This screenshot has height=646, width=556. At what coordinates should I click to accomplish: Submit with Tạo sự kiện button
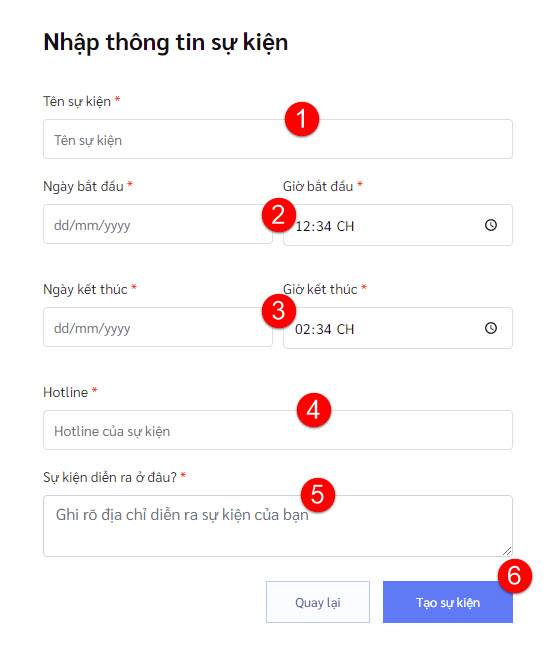click(x=448, y=602)
